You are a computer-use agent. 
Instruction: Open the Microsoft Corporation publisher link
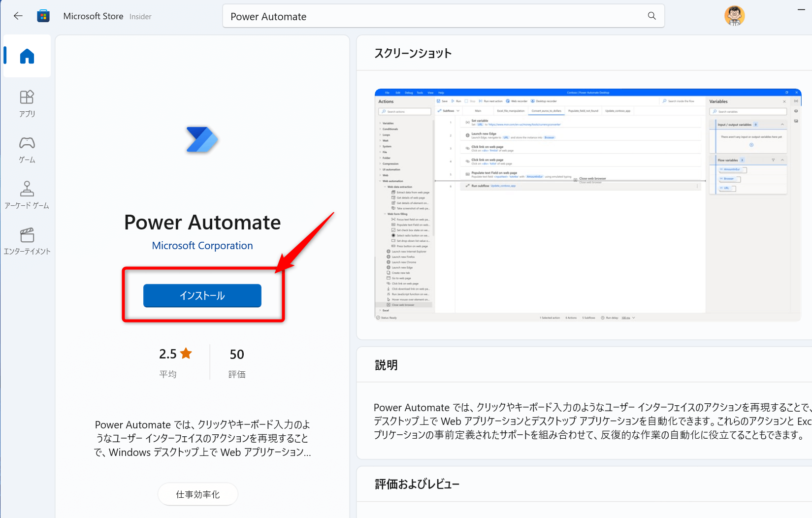[x=202, y=245]
